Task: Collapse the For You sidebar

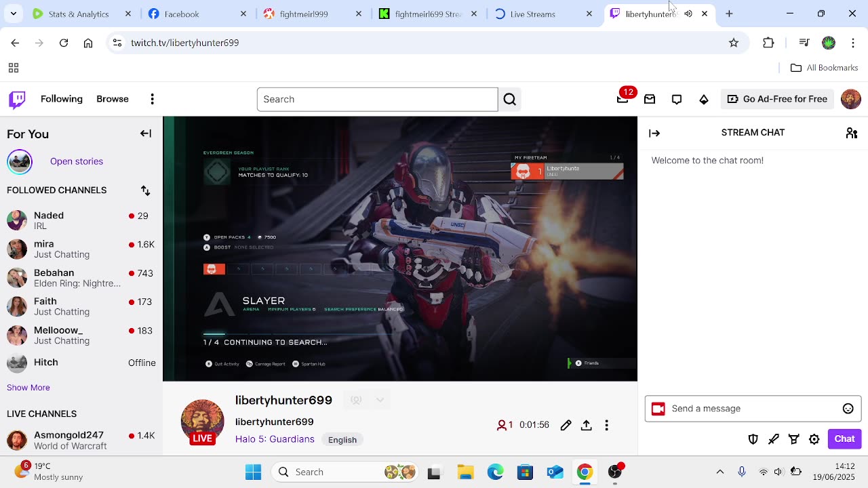Action: tap(146, 134)
